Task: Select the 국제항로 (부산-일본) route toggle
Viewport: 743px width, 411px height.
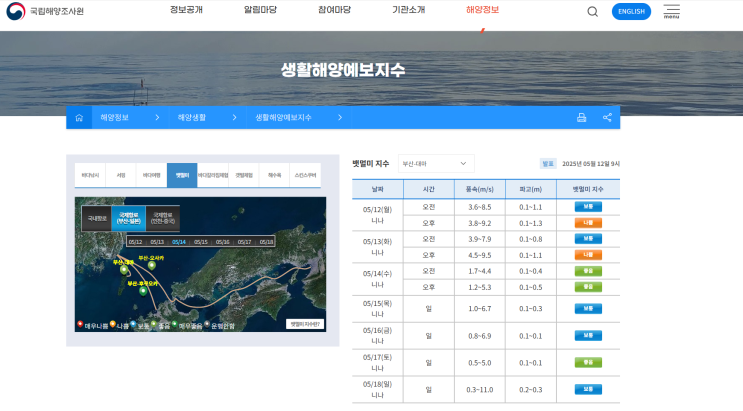Action: click(129, 216)
